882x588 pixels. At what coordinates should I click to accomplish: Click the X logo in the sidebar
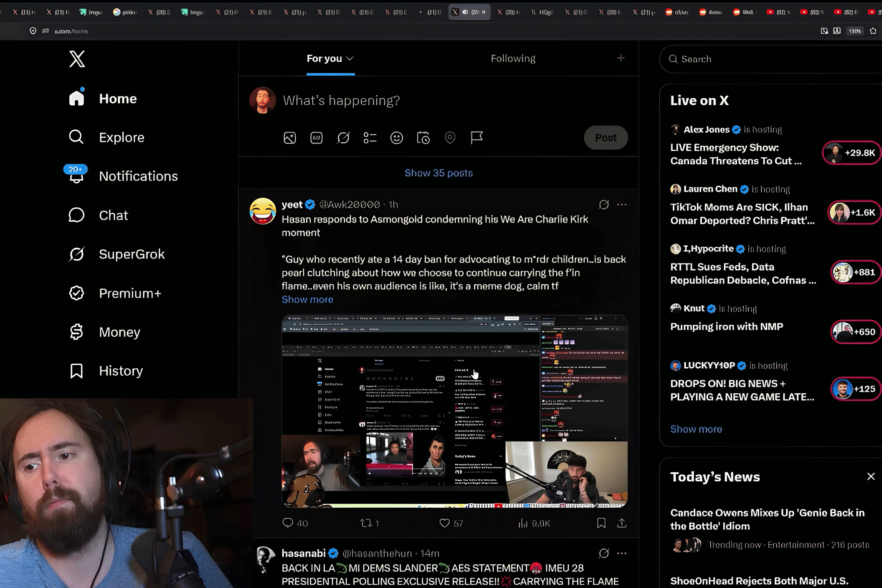pyautogui.click(x=77, y=59)
